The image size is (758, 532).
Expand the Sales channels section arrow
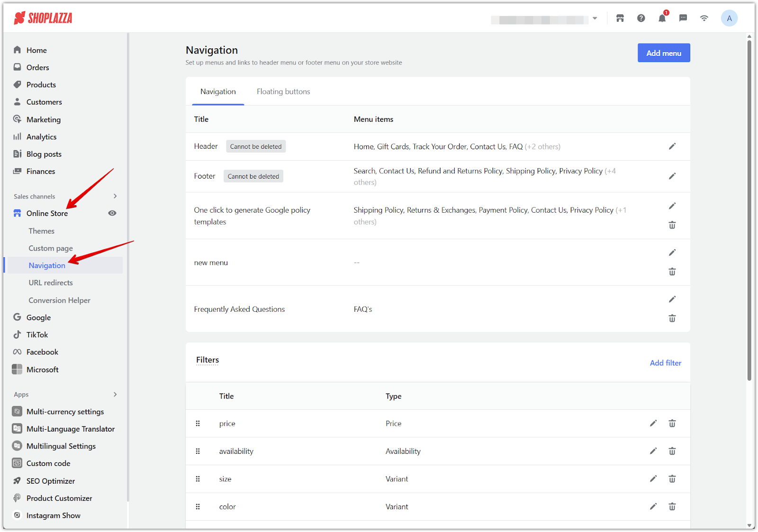tap(115, 196)
